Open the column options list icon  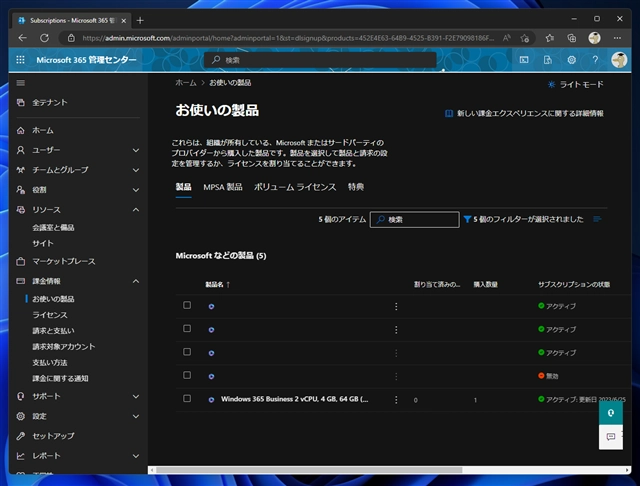(x=597, y=219)
